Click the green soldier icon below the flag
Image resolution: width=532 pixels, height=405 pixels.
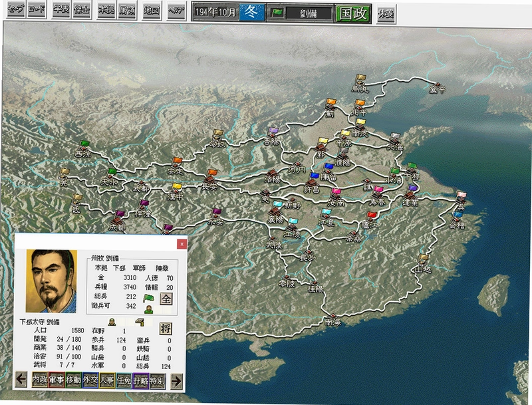(148, 309)
